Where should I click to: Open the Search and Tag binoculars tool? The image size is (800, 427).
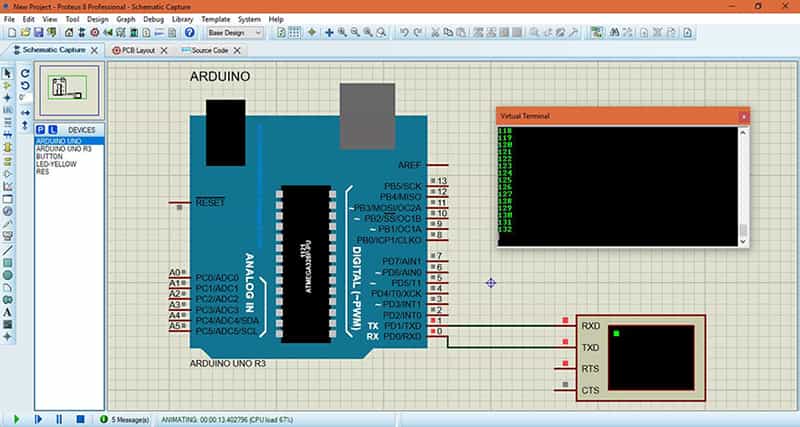[x=614, y=33]
